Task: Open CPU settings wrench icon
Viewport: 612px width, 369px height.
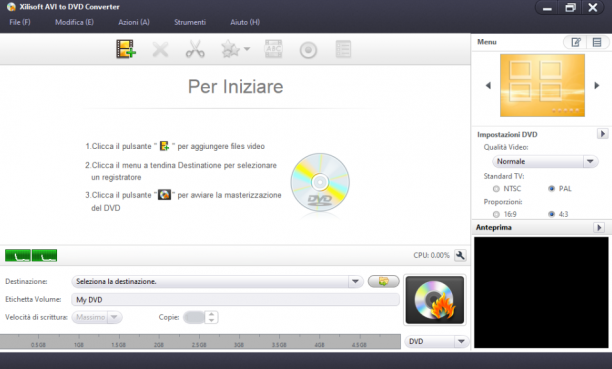Action: tap(460, 255)
